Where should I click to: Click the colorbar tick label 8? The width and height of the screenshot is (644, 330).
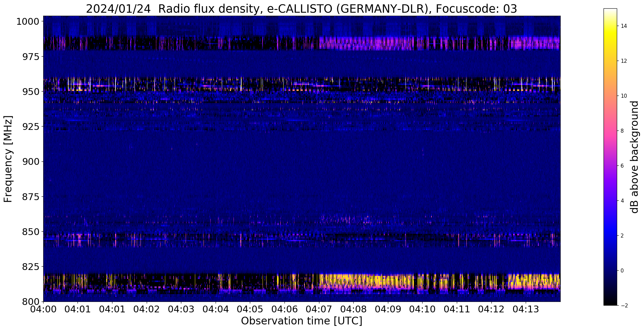(x=622, y=131)
